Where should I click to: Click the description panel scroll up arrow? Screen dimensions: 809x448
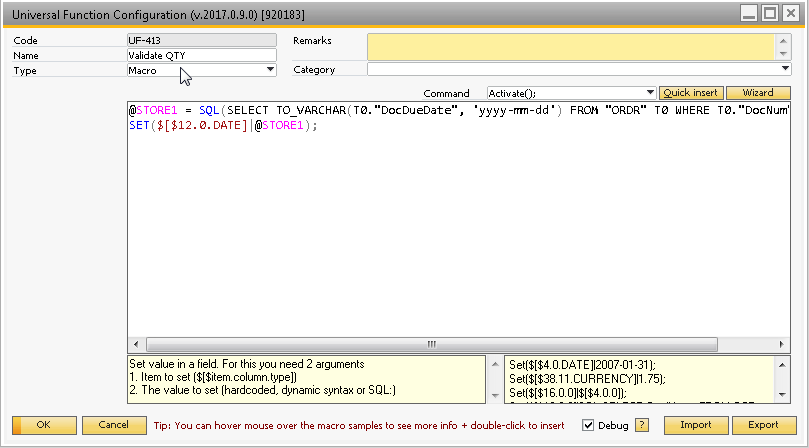tap(495, 364)
